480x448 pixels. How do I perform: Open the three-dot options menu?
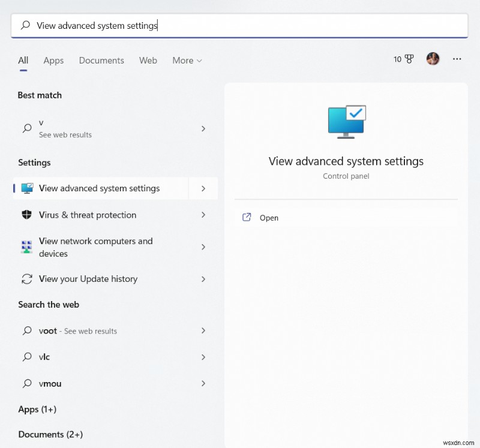click(457, 59)
